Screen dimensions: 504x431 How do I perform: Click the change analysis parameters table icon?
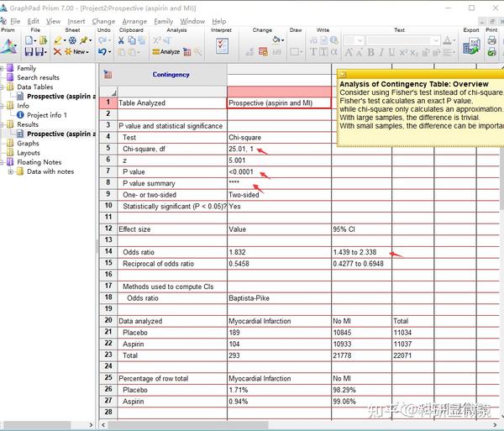pos(187,51)
